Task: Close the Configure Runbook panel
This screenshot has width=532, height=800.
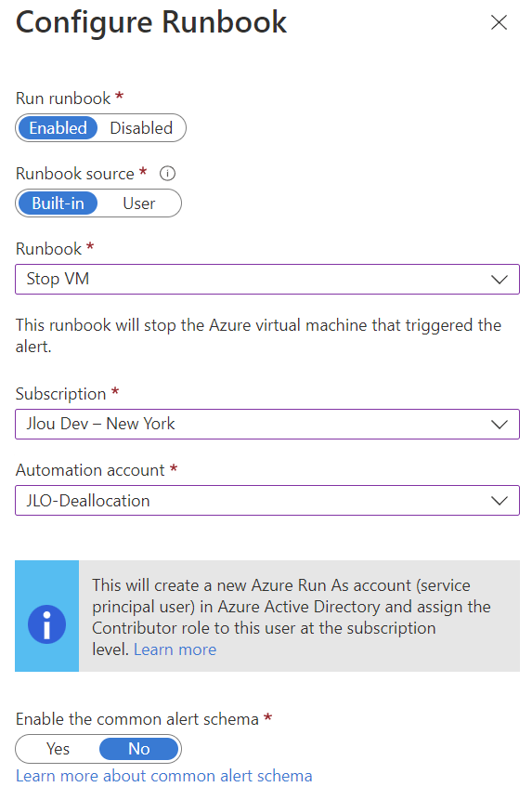Action: pyautogui.click(x=499, y=22)
